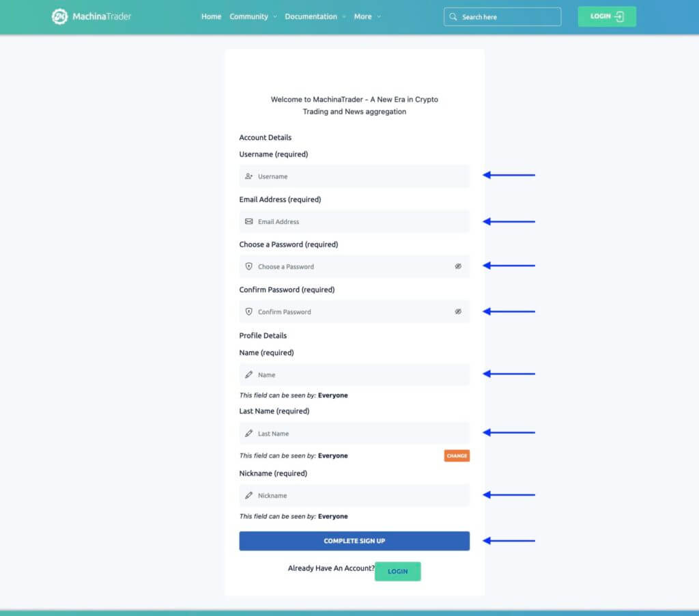Click visibility note under the Nickname field

tap(294, 516)
